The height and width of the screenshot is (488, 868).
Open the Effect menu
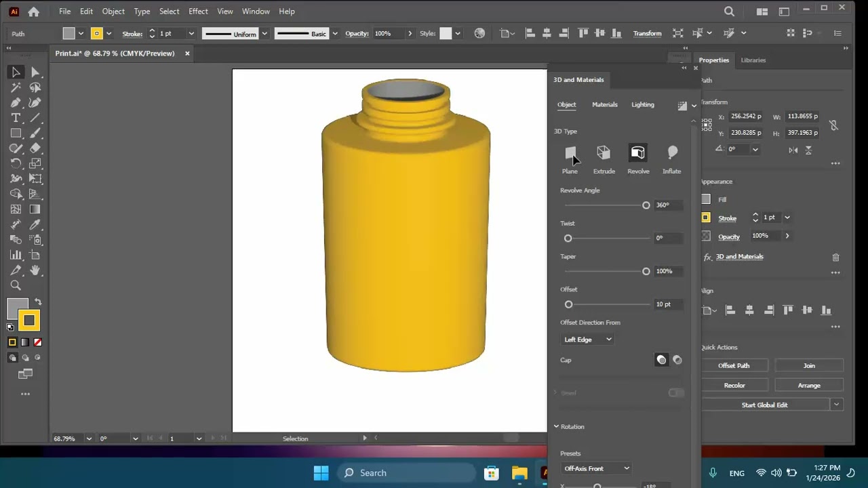[198, 12]
